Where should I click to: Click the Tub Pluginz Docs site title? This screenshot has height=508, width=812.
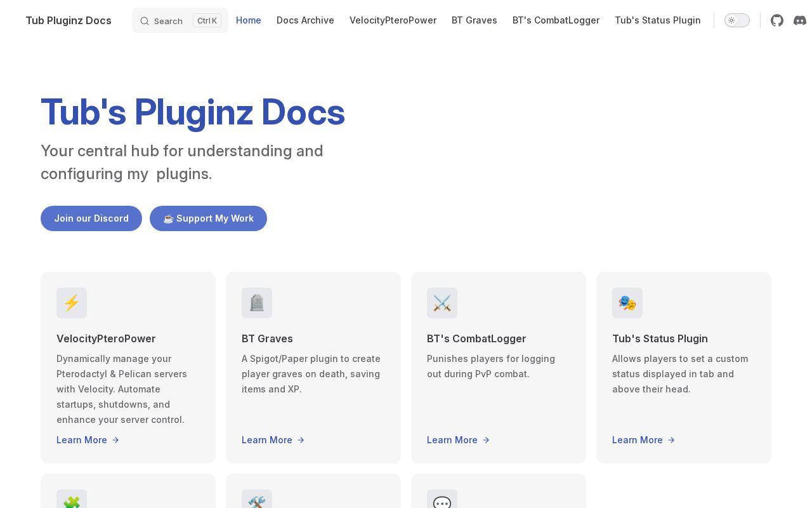point(69,20)
